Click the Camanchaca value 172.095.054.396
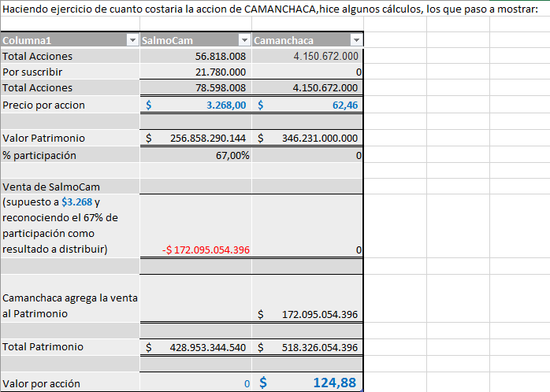 tap(320, 315)
